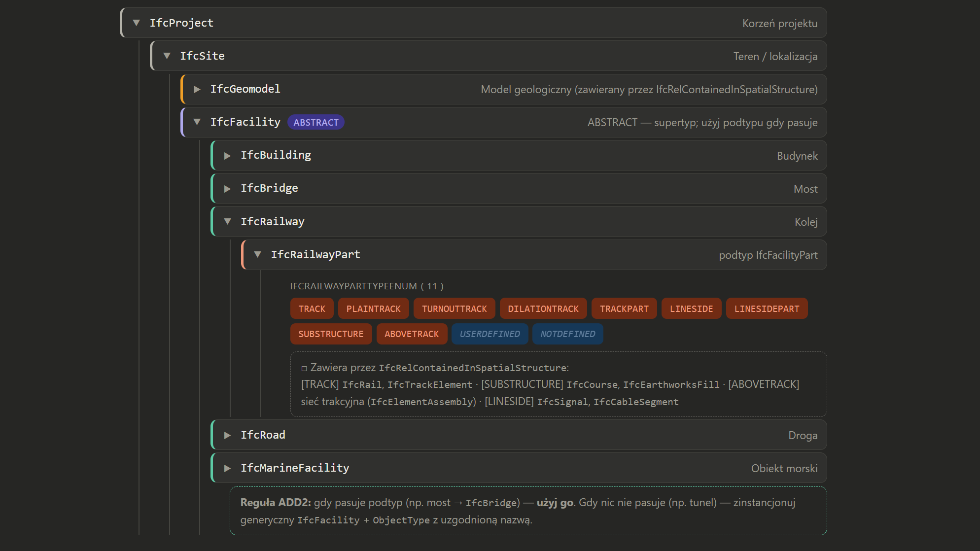The height and width of the screenshot is (551, 980).
Task: Select the LINESIDE enum chip
Action: 691,309
